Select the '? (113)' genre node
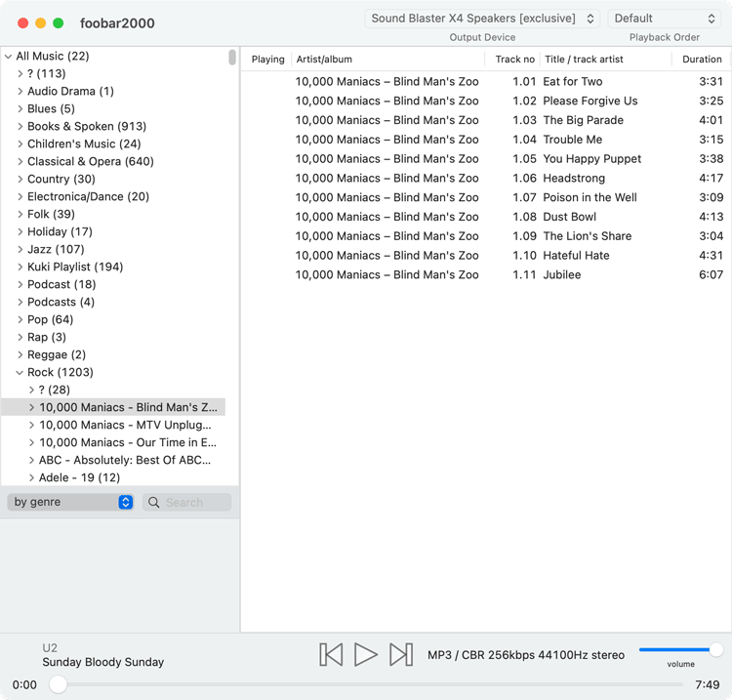This screenshot has width=732, height=700. point(46,74)
